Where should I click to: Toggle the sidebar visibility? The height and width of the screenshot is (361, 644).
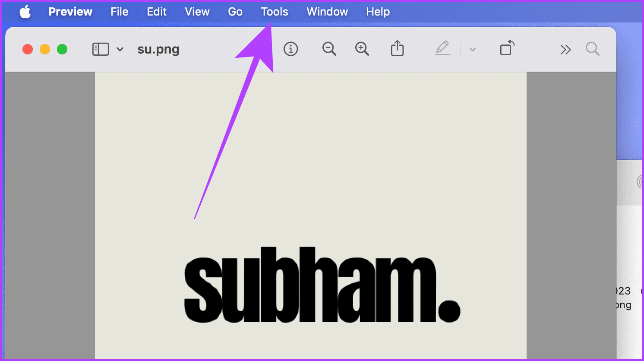click(x=101, y=49)
